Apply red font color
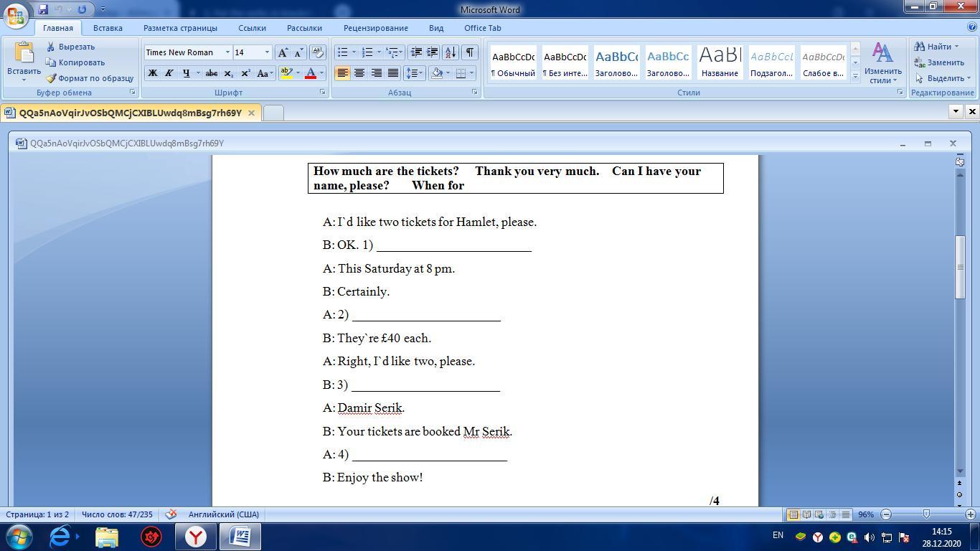The width and height of the screenshot is (980, 551). pos(311,73)
